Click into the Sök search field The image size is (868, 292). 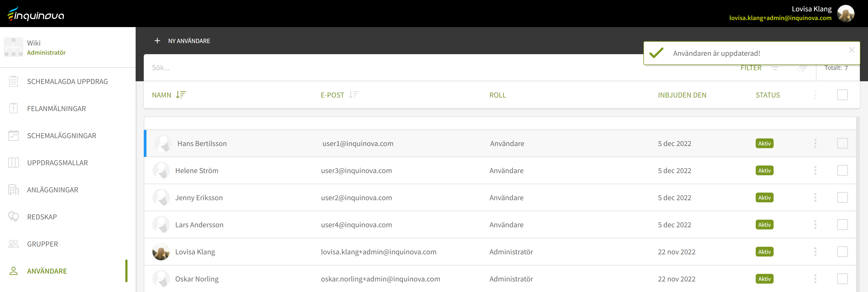(371, 68)
